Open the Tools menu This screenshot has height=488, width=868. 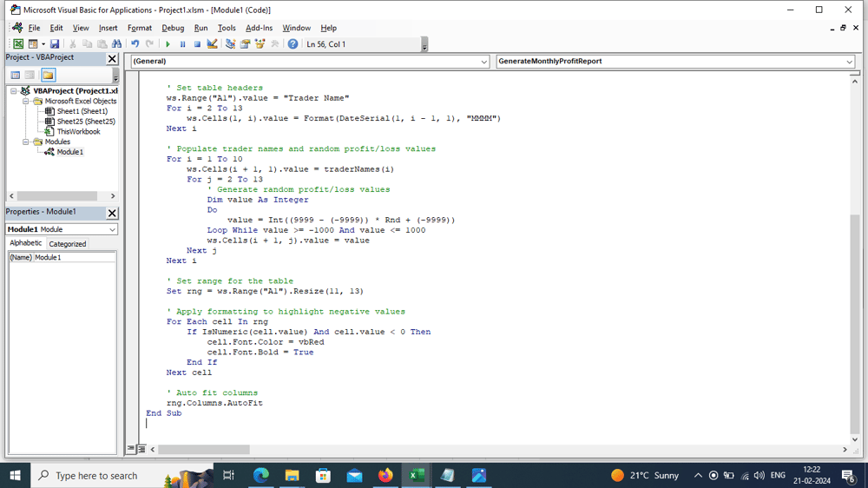point(227,28)
